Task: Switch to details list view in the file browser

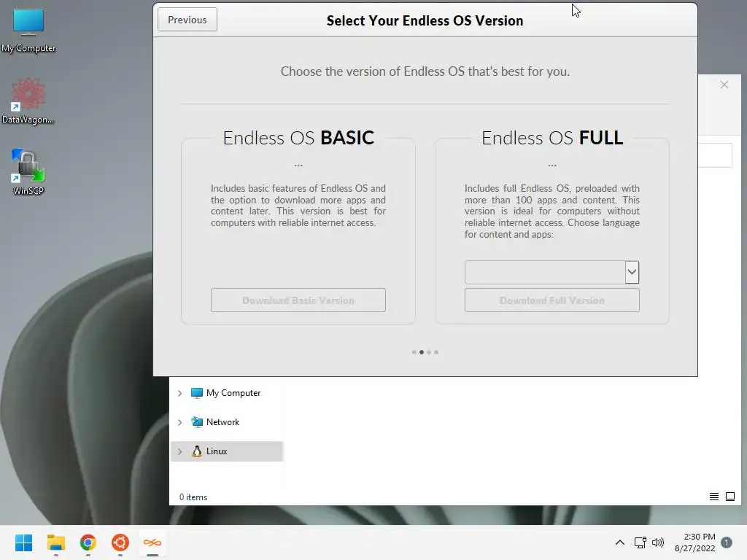Action: point(713,497)
